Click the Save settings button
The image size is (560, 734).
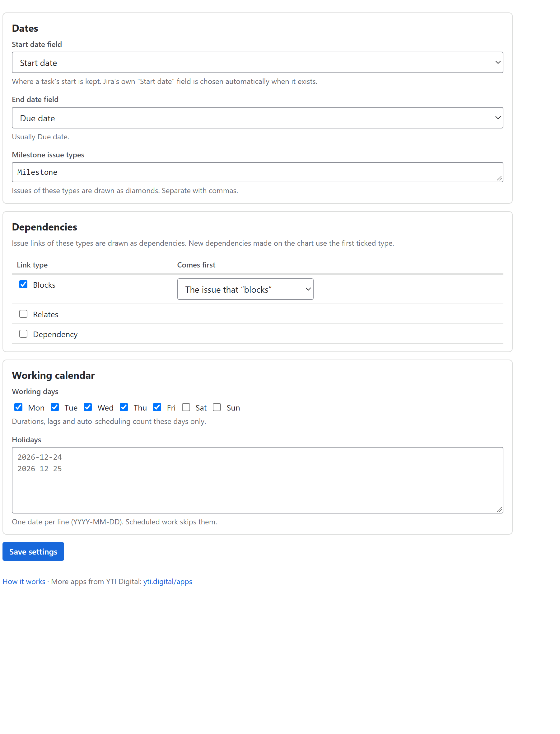pyautogui.click(x=33, y=551)
